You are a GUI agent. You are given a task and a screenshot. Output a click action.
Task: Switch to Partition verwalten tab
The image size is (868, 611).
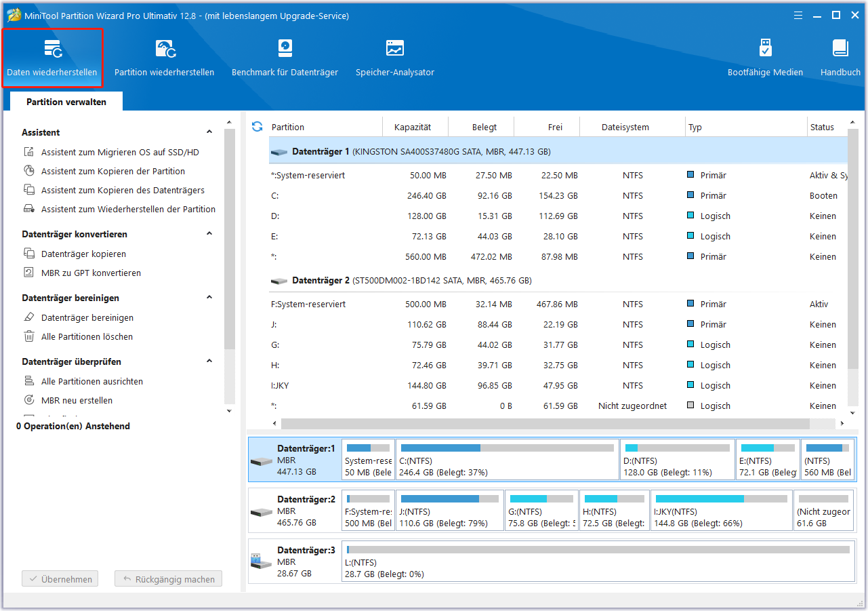tap(66, 102)
